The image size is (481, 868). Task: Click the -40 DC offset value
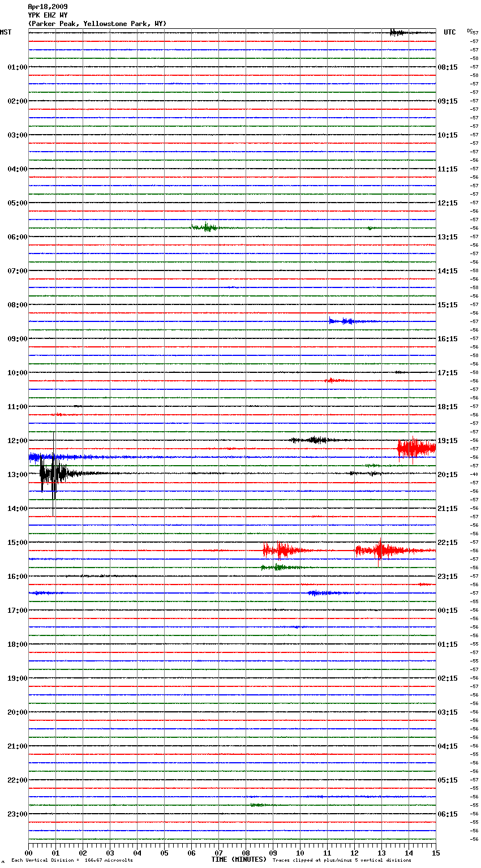(474, 475)
